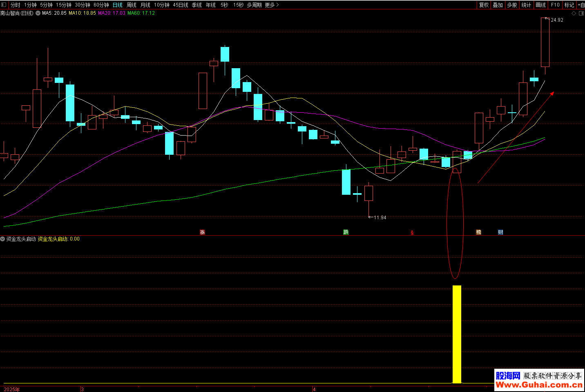The width and height of the screenshot is (585, 392).
Task: Switch to 60分钟 period
Action: (x=101, y=5)
